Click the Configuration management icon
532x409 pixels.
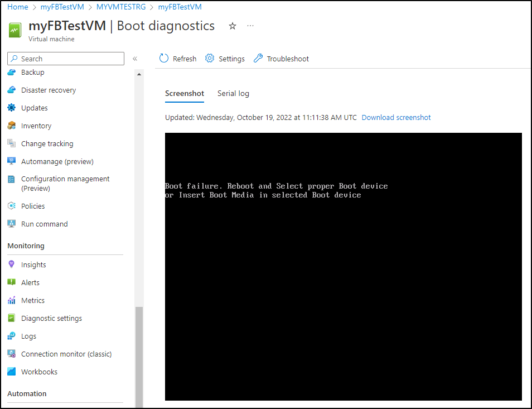[x=12, y=179]
